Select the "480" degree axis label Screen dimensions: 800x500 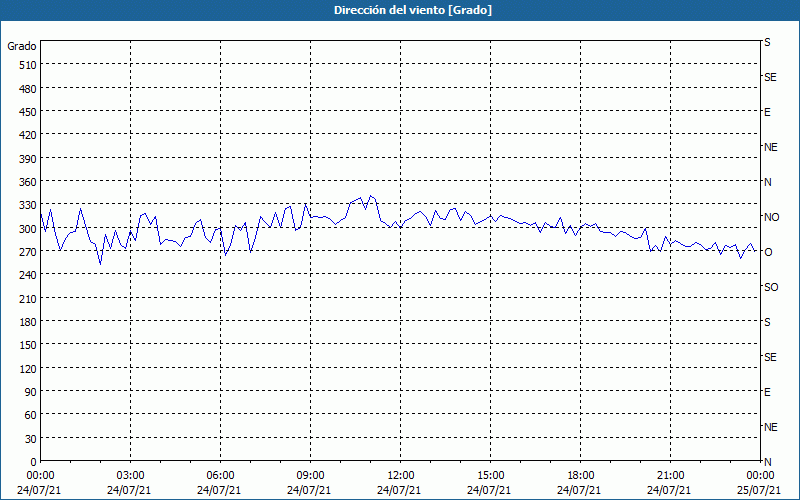[x=29, y=89]
